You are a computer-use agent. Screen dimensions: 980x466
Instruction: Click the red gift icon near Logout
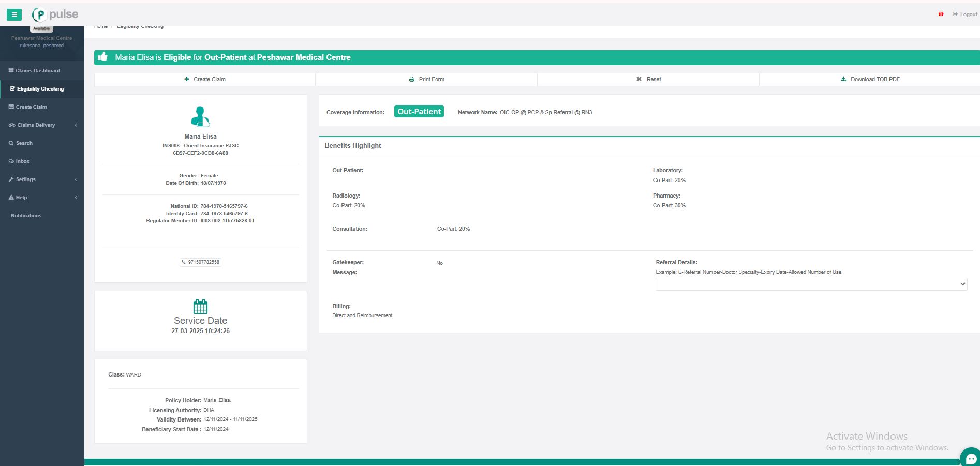[941, 14]
